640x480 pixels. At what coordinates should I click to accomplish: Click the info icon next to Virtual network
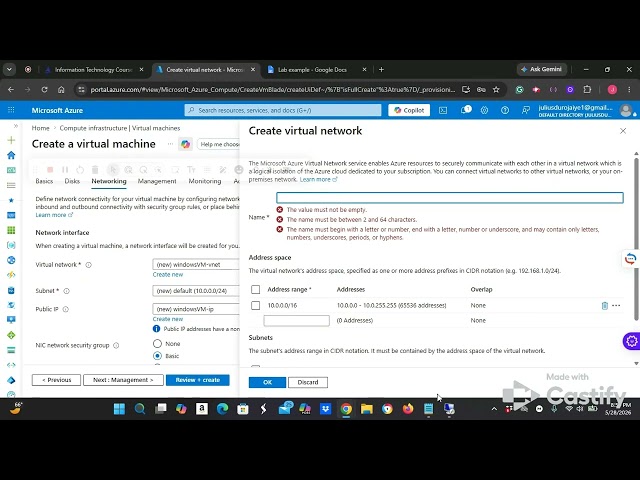pyautogui.click(x=89, y=265)
